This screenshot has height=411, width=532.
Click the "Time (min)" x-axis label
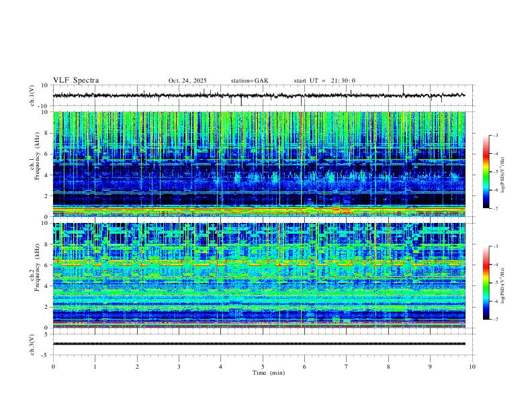(269, 373)
